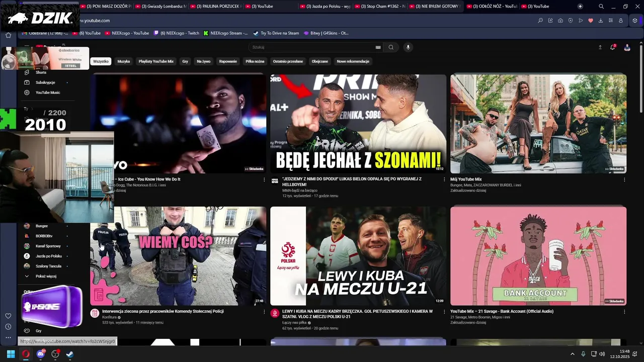Screen dimensions: 644x362
Task: Open the on-screen keyboard in the search box
Action: point(378,47)
